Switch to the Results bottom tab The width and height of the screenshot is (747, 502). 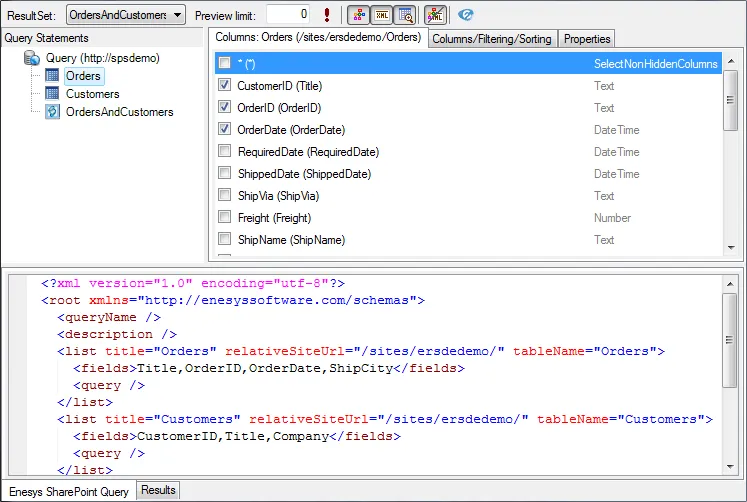tap(158, 490)
